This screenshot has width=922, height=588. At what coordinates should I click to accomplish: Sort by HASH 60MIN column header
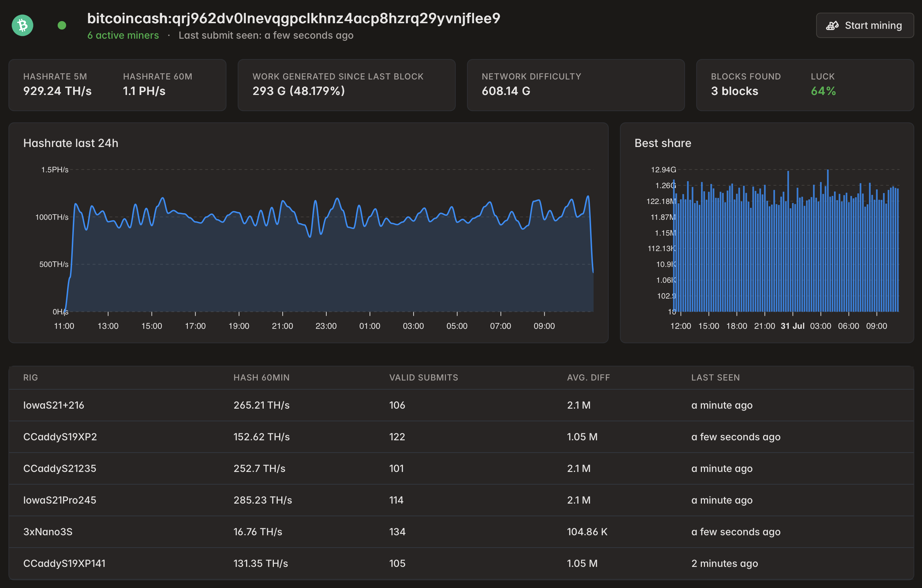(261, 377)
